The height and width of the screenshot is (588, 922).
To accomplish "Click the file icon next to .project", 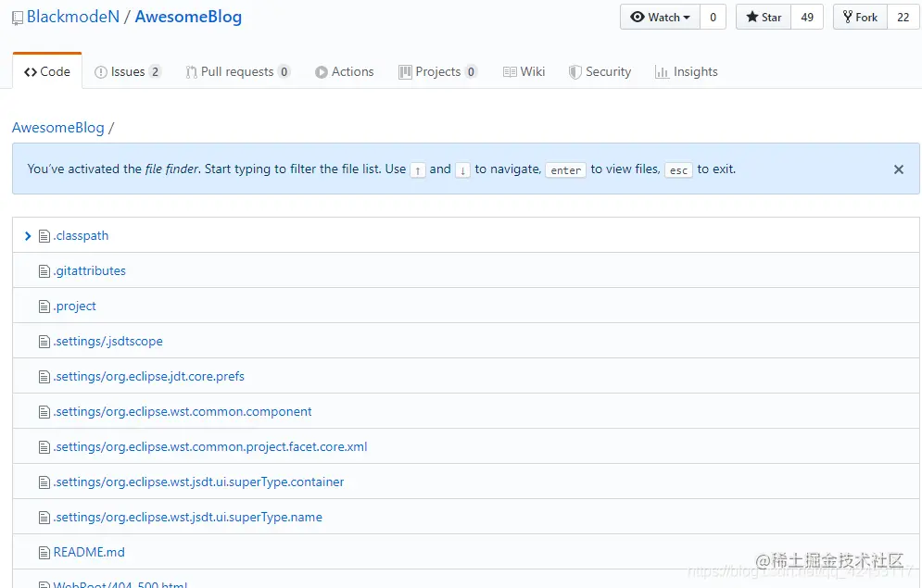I will click(x=44, y=307).
